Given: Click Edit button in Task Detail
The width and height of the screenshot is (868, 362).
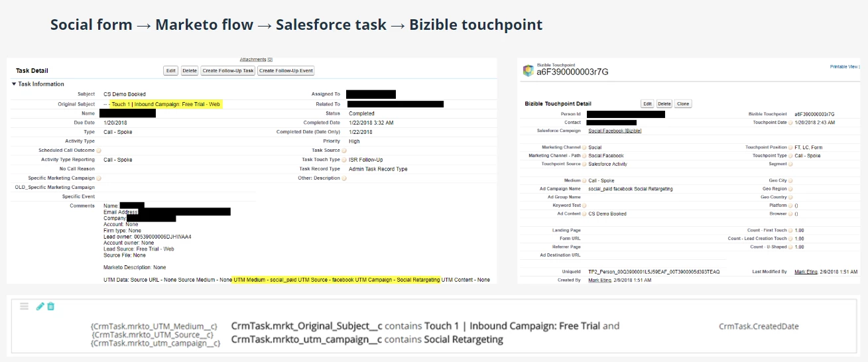Looking at the screenshot, I should coord(171,70).
